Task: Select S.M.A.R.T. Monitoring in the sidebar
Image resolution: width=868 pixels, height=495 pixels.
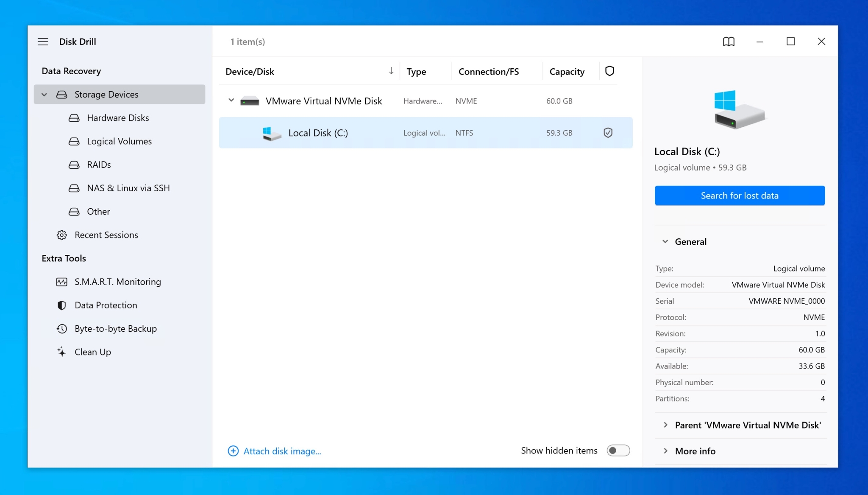Action: 117,281
